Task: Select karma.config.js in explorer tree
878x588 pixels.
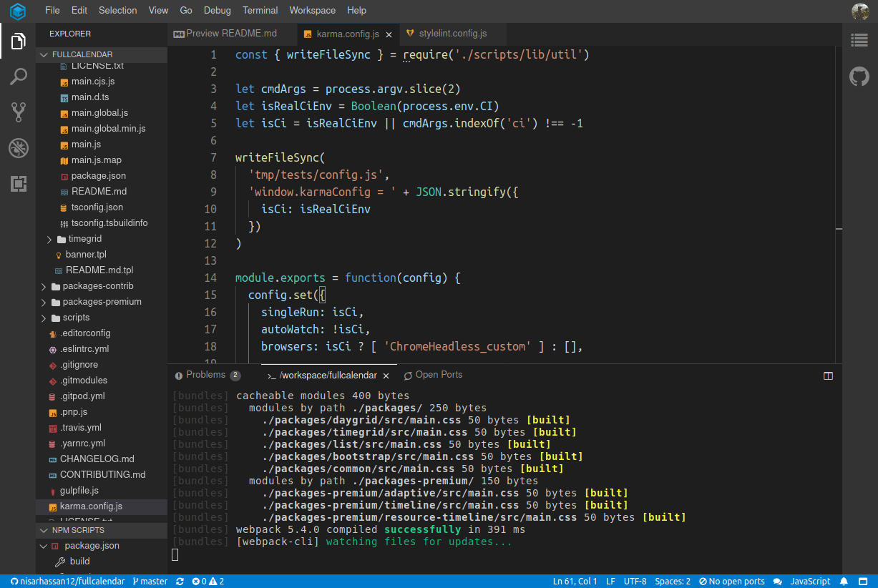Action: point(101,506)
